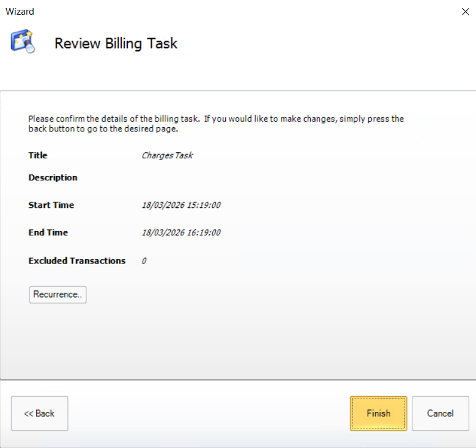Click the Charges Task title value
Image resolution: width=476 pixels, height=448 pixels.
(167, 155)
